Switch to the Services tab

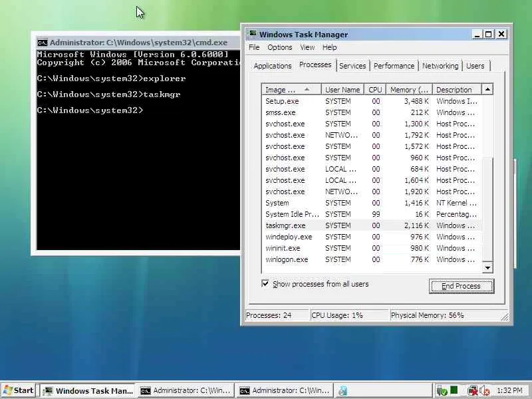click(x=352, y=65)
